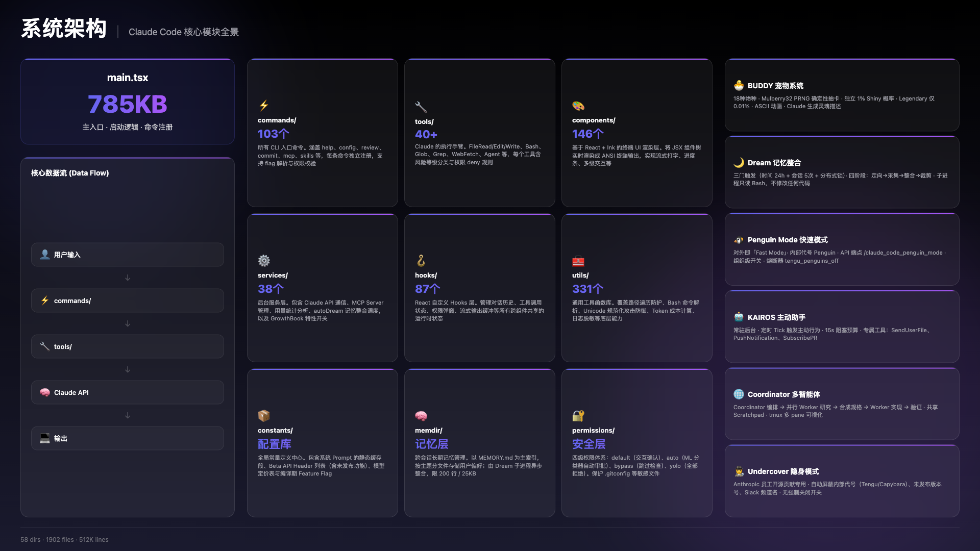Click the red toolbox icon on utils/ card
980x551 pixels.
pyautogui.click(x=578, y=261)
